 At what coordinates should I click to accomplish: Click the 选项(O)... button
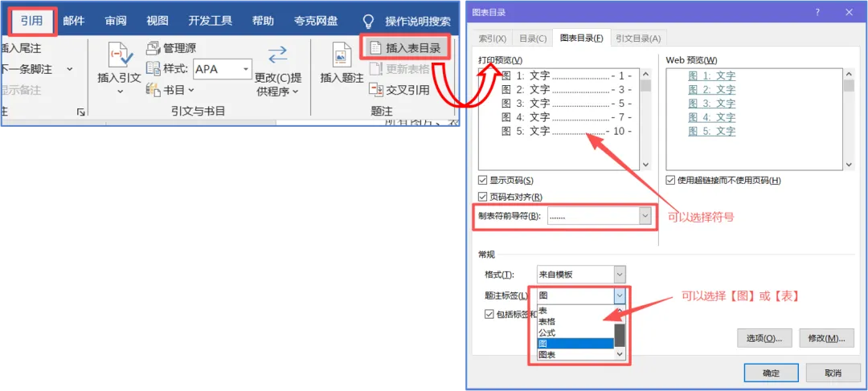pyautogui.click(x=764, y=338)
